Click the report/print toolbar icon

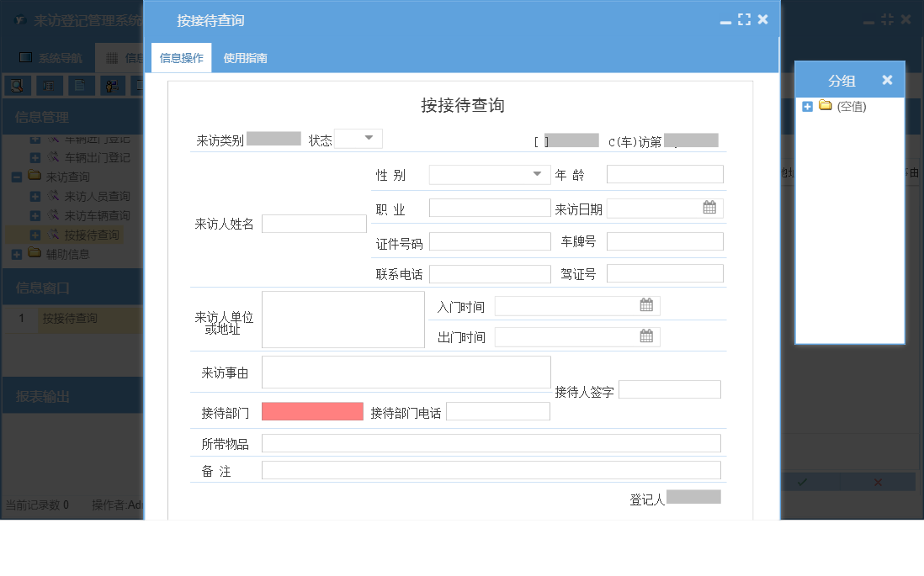tap(49, 85)
